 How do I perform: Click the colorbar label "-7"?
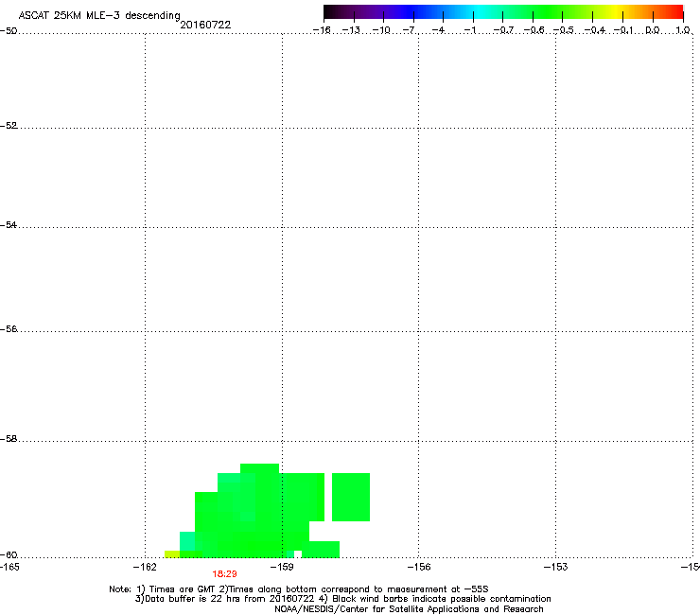(x=411, y=30)
